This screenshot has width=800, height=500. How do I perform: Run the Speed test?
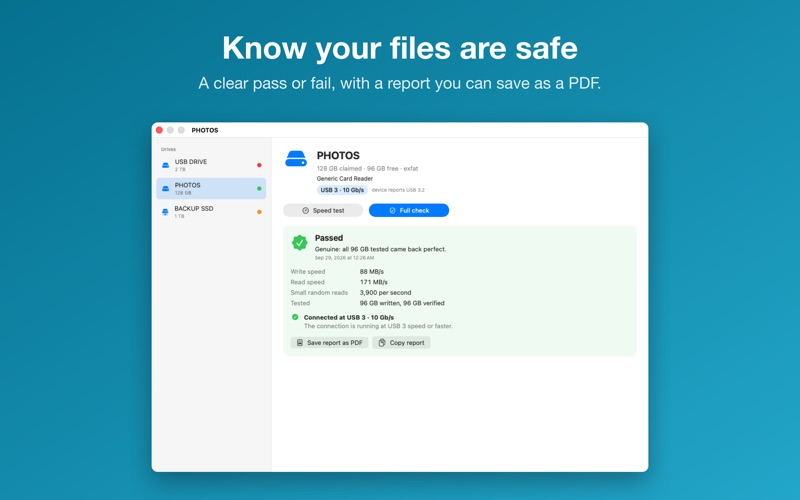[323, 210]
